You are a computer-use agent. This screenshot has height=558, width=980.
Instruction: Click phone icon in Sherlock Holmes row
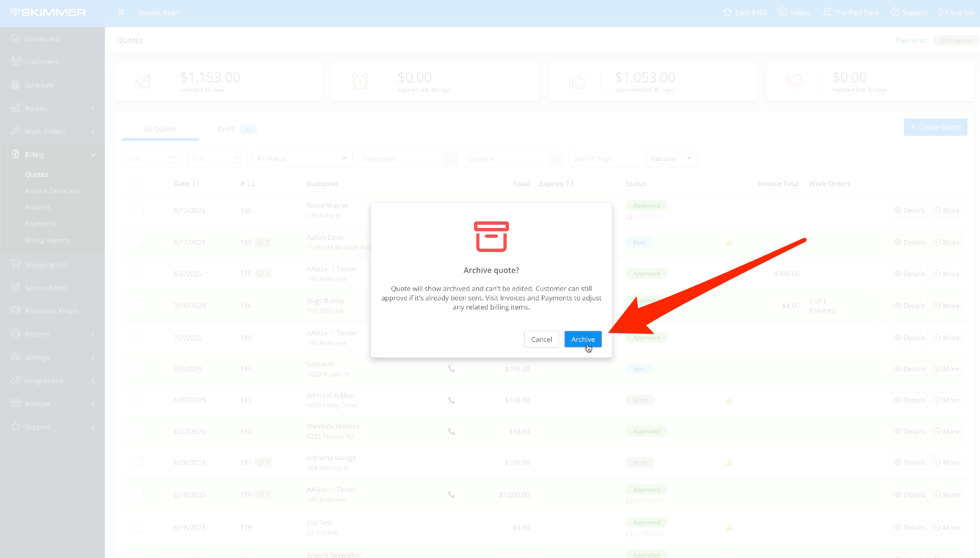tap(451, 431)
